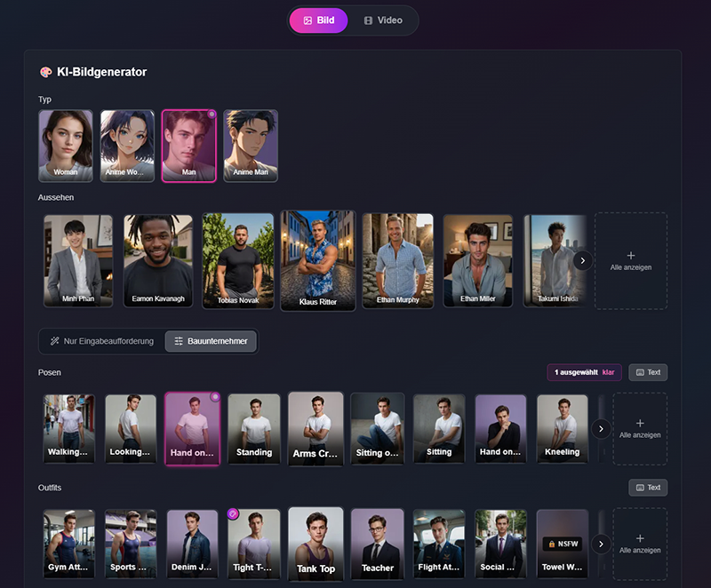711x588 pixels.
Task: Open Alle anzeigen in the Aussehen row
Action: pos(631,261)
